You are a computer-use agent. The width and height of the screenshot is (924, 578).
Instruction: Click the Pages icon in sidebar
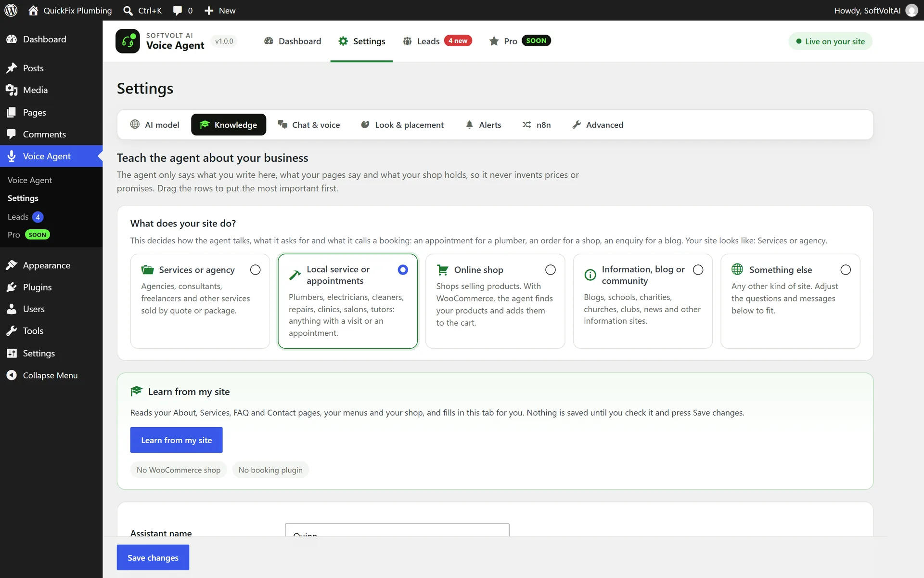12,112
